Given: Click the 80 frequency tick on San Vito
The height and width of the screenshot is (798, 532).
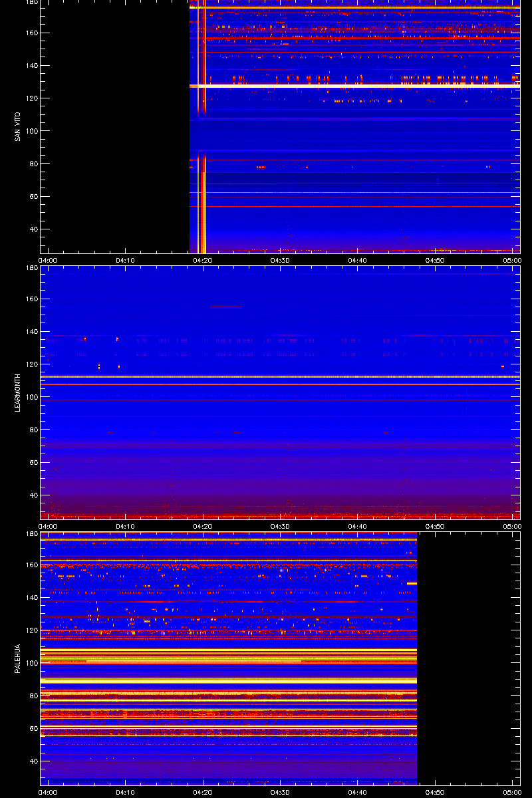Looking at the screenshot, I should [33, 164].
